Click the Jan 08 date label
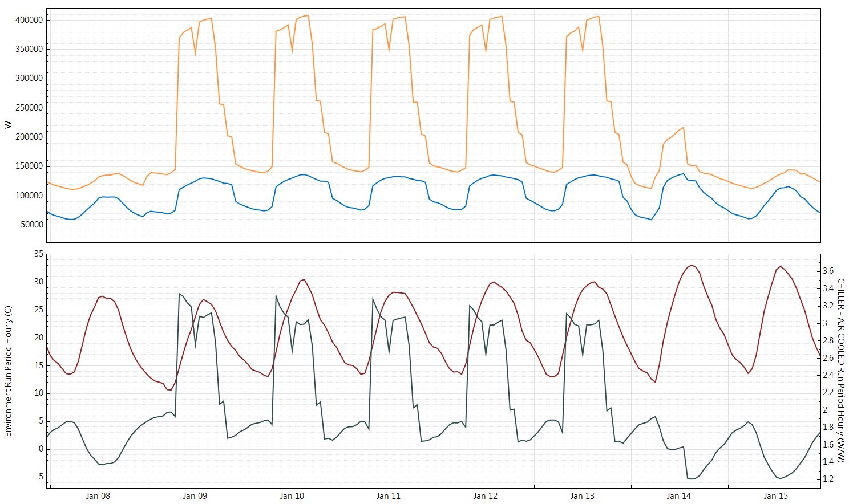This screenshot has height=504, width=849. click(x=98, y=496)
